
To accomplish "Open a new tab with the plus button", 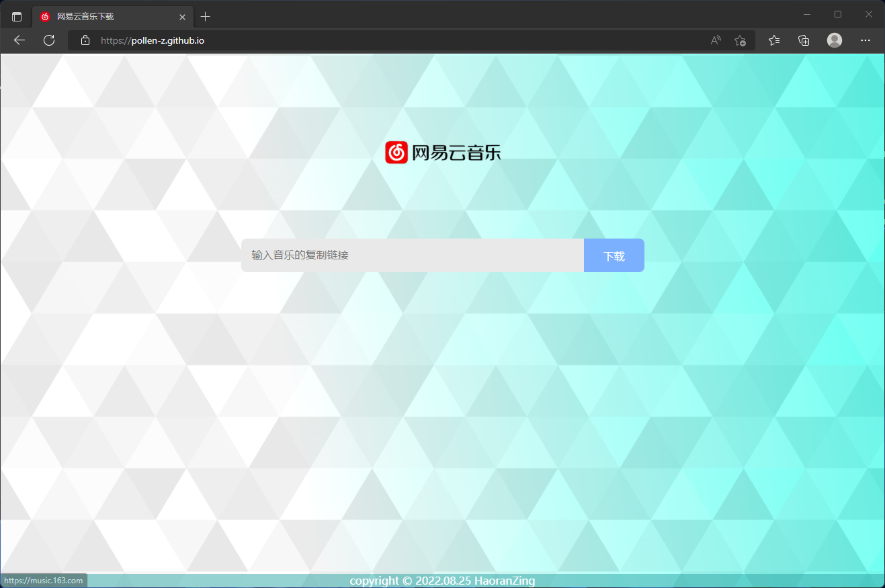I will [205, 16].
